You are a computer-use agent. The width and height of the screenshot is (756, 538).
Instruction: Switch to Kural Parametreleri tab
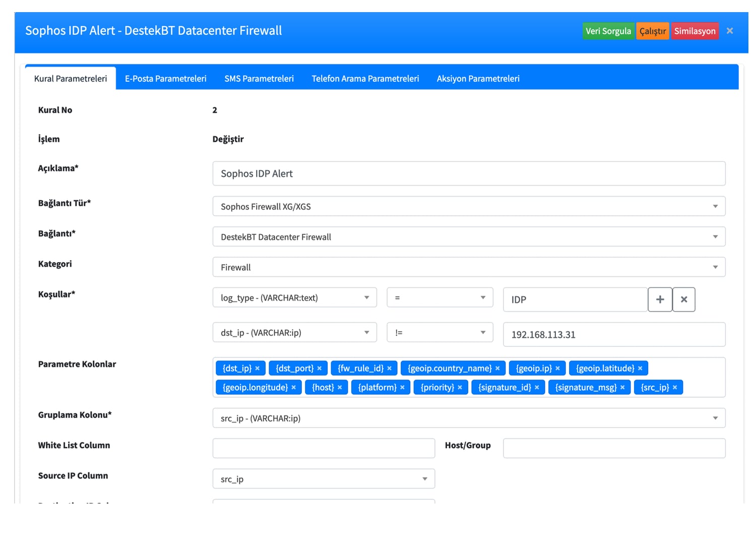pos(71,79)
